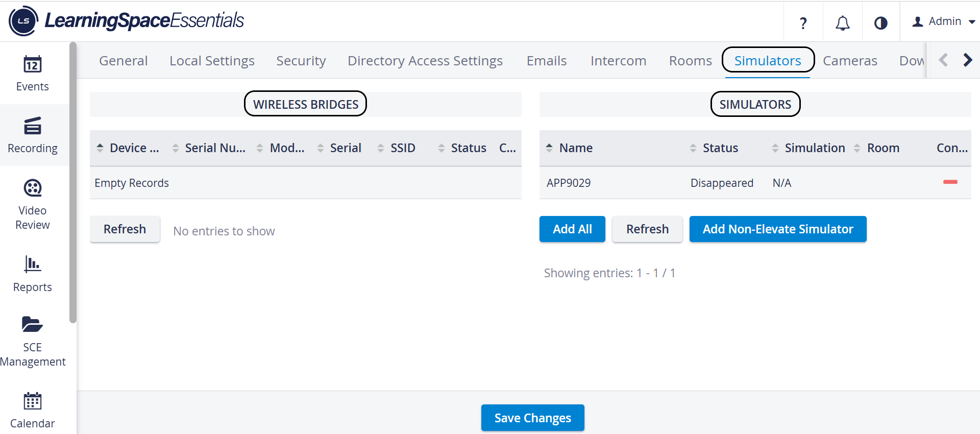
Task: Open SCE Management folder icon
Action: pos(33,325)
